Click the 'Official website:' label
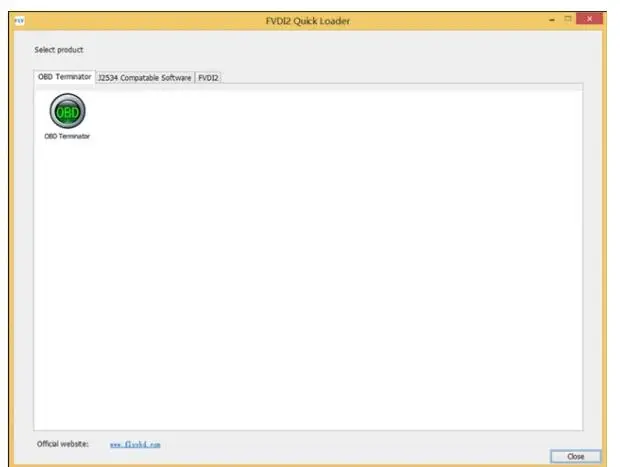 point(62,444)
